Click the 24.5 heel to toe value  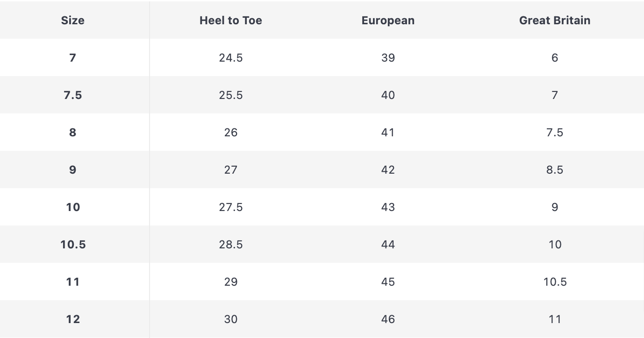[x=230, y=58]
